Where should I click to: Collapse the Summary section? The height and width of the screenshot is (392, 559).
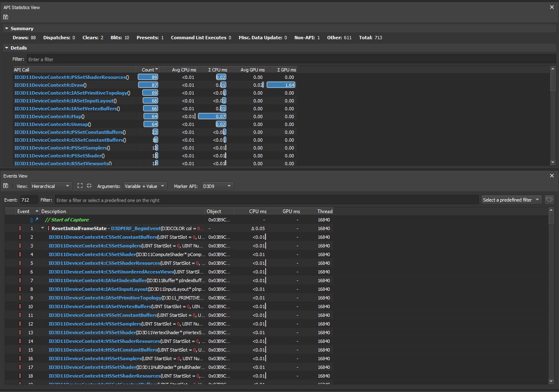(x=6, y=28)
